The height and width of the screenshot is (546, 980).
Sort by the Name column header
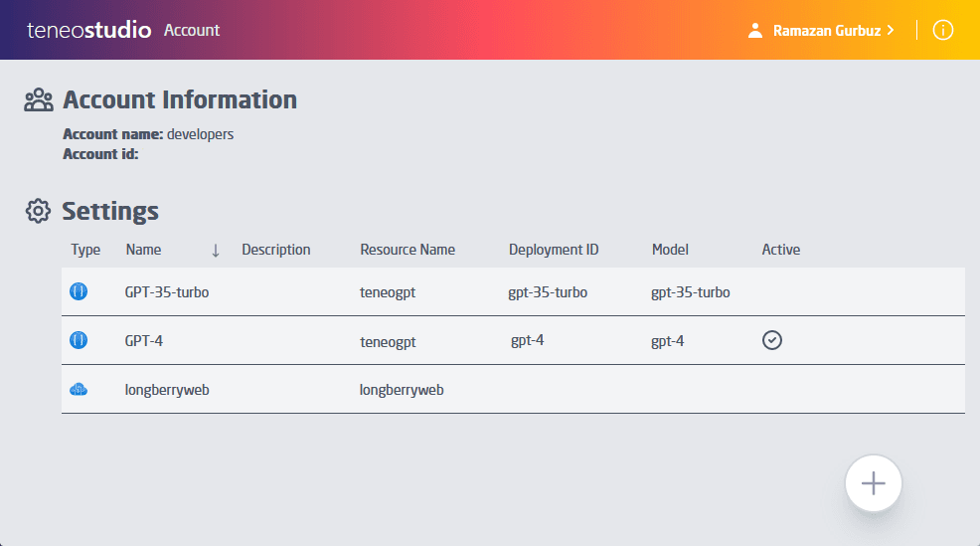143,250
